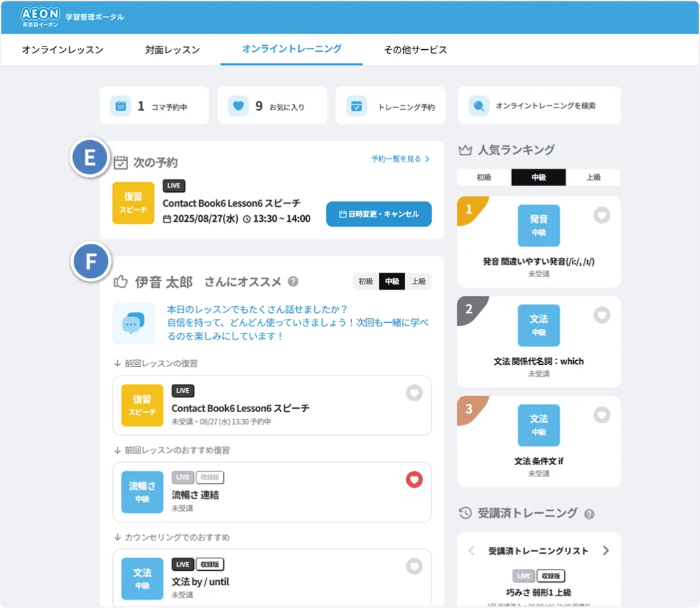
Task: Select 初級 in the recommendations level switch
Action: click(365, 282)
